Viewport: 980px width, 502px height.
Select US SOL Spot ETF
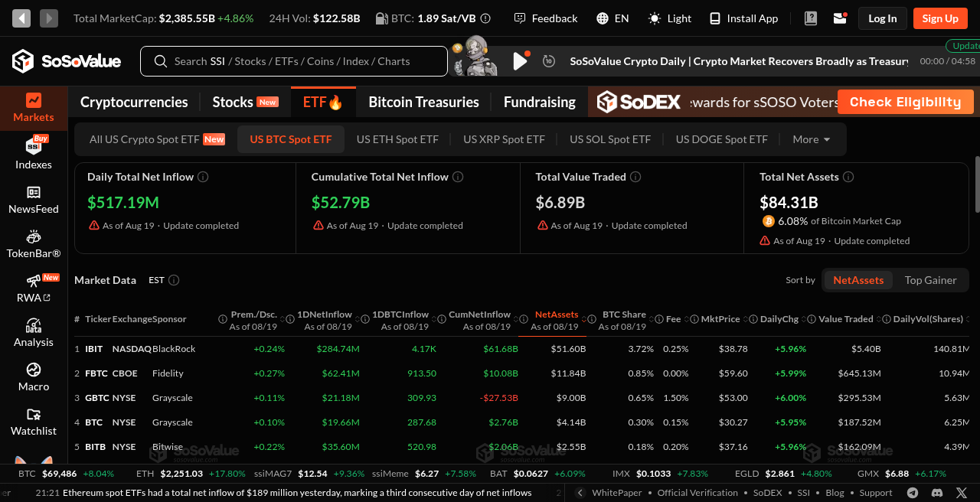(x=610, y=139)
